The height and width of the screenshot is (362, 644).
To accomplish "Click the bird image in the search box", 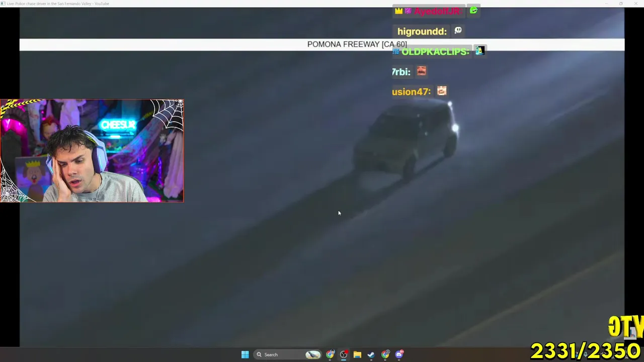I will coord(313,354).
